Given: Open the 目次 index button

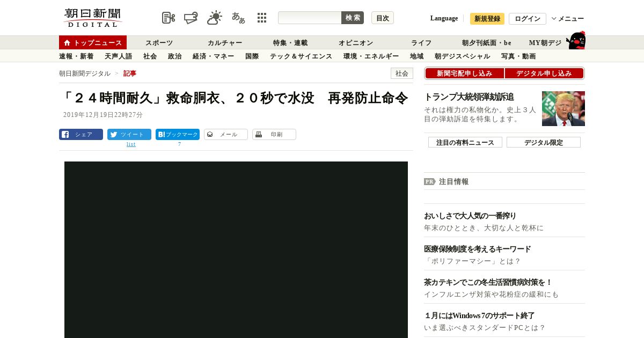Looking at the screenshot, I should coord(383,18).
